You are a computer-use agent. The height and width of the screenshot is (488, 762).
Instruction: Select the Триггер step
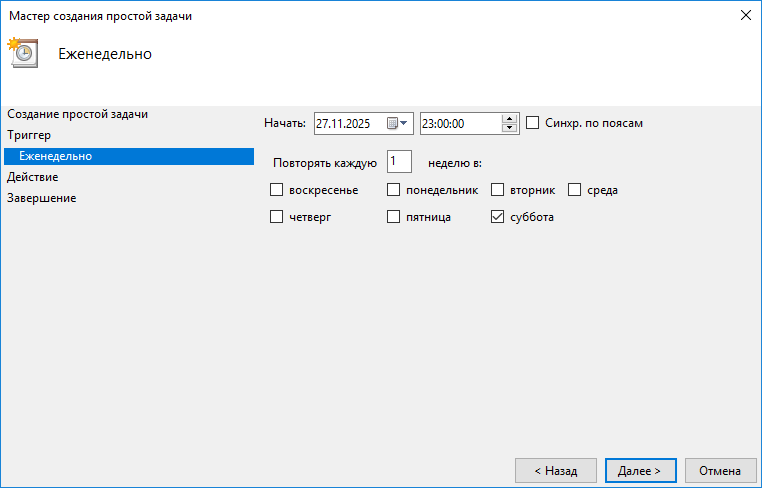pyautogui.click(x=29, y=135)
